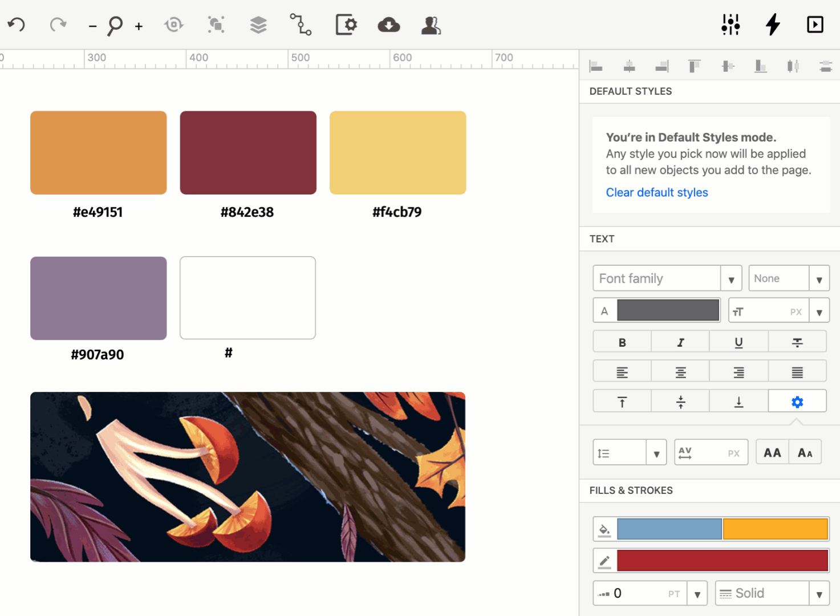Click the preview play icon
Screen dimensions: 840x616
click(x=815, y=25)
